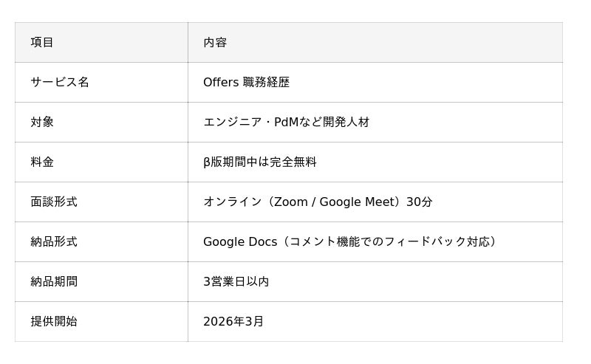The height and width of the screenshot is (364, 591).
Task: Click the word Zoom in 面談形式 row
Action: click(290, 202)
